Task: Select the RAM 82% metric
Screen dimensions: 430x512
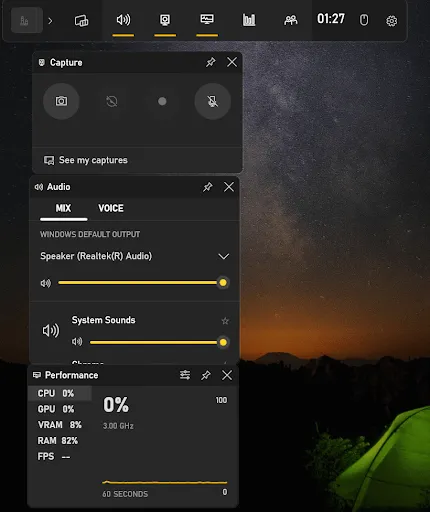Action: click(x=60, y=441)
